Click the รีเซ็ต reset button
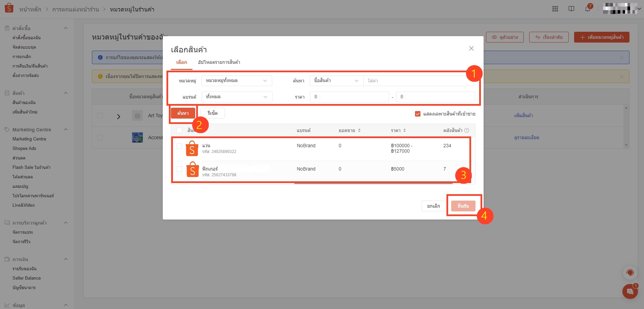644x309 pixels. 212,113
